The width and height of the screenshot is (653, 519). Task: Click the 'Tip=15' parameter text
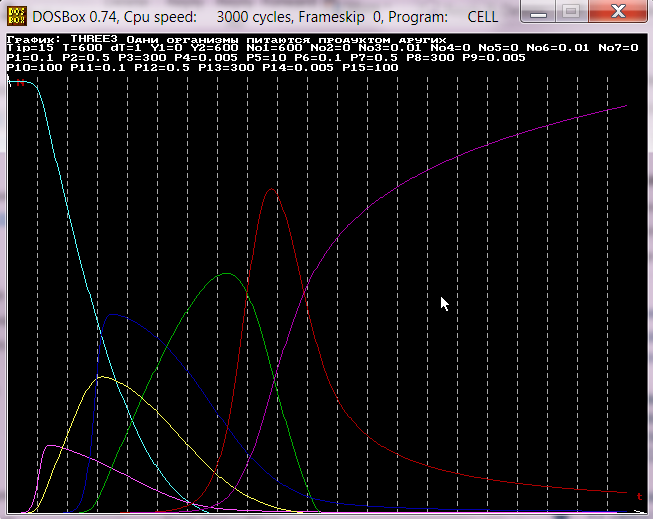click(x=30, y=48)
